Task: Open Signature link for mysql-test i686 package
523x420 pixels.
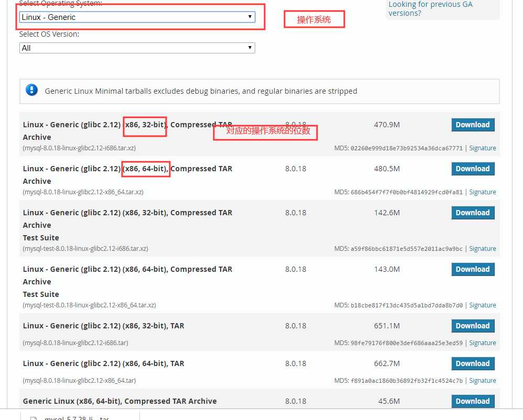Action: coord(482,249)
